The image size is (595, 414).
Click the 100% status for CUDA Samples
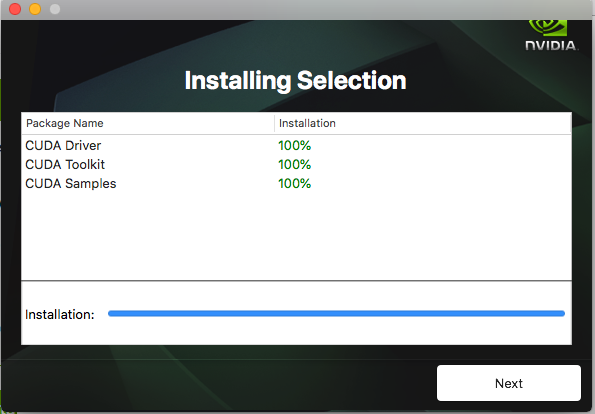[294, 183]
